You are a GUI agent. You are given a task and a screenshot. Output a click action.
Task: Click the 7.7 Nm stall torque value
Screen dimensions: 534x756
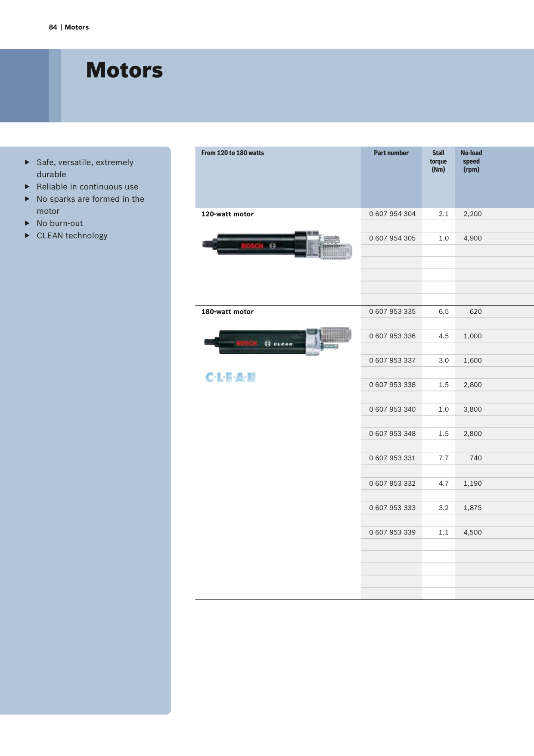click(444, 458)
